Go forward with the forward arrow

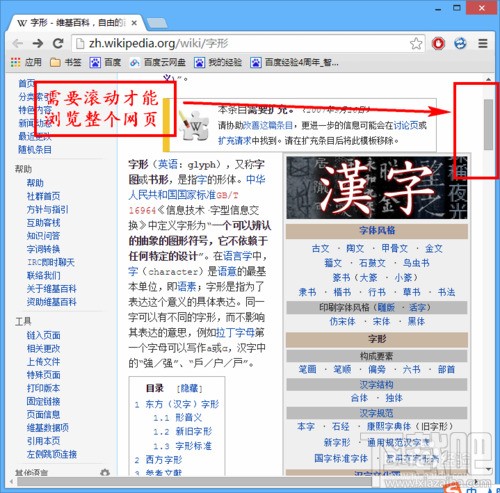tap(38, 43)
